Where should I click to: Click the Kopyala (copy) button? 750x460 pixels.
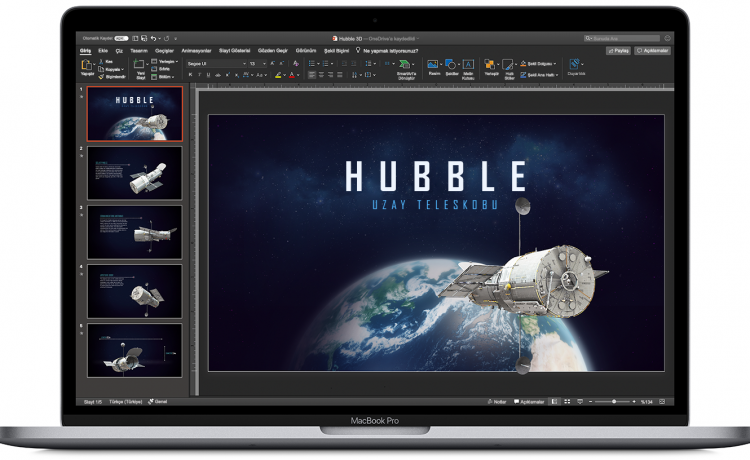110,69
